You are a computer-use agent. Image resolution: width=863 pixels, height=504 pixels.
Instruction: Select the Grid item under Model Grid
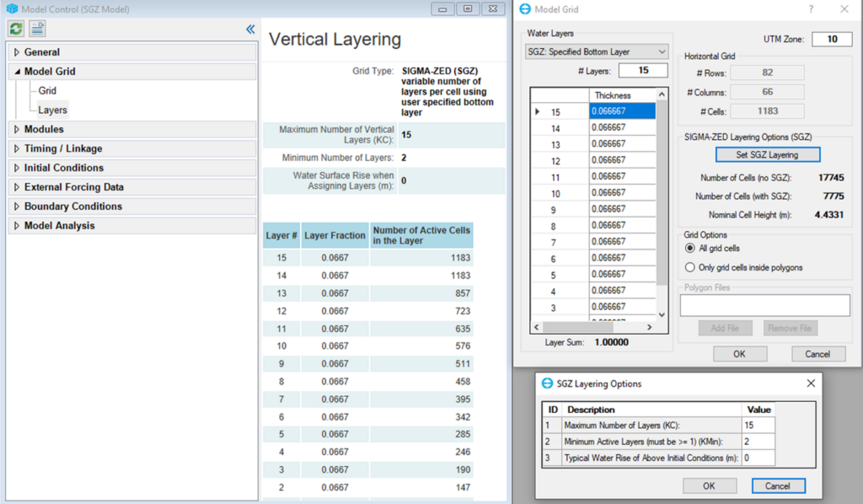pos(47,91)
